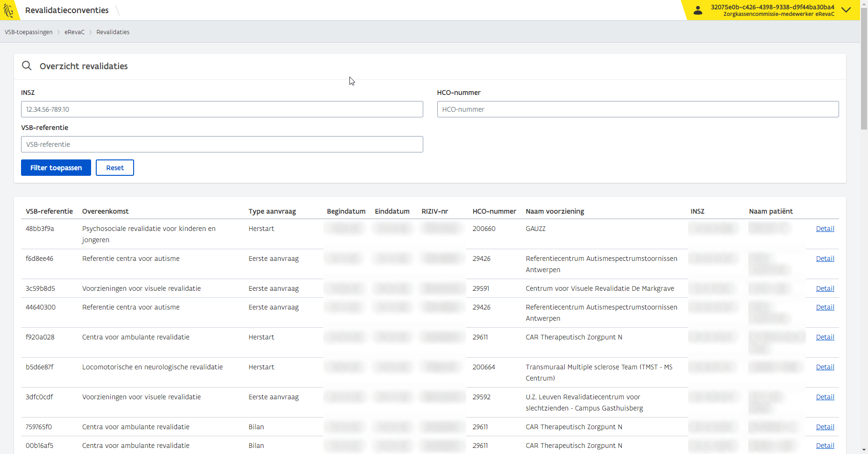Open Detail for row f6d8ee46
The image size is (868, 454).
(825, 259)
